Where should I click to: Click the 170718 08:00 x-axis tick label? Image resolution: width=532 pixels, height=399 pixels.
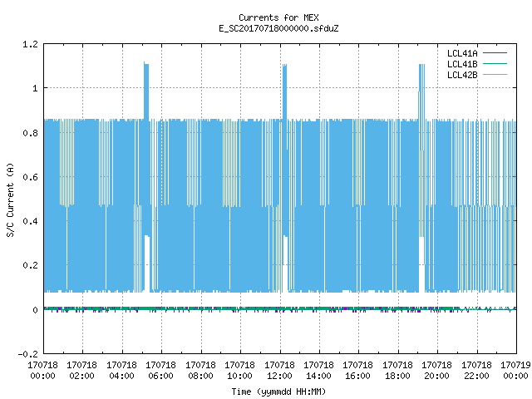click(200, 371)
